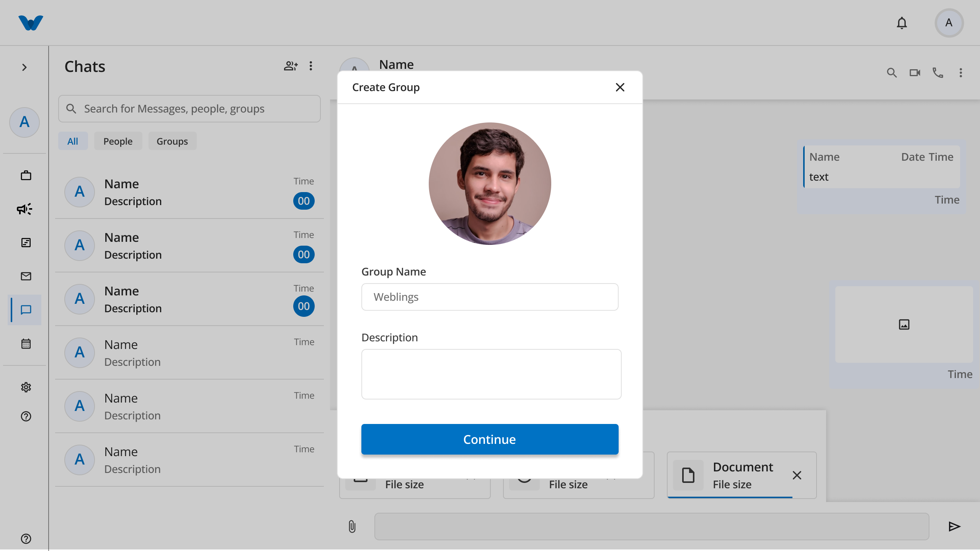Start a voice call
Screen dimensions: 980x551
tap(938, 73)
